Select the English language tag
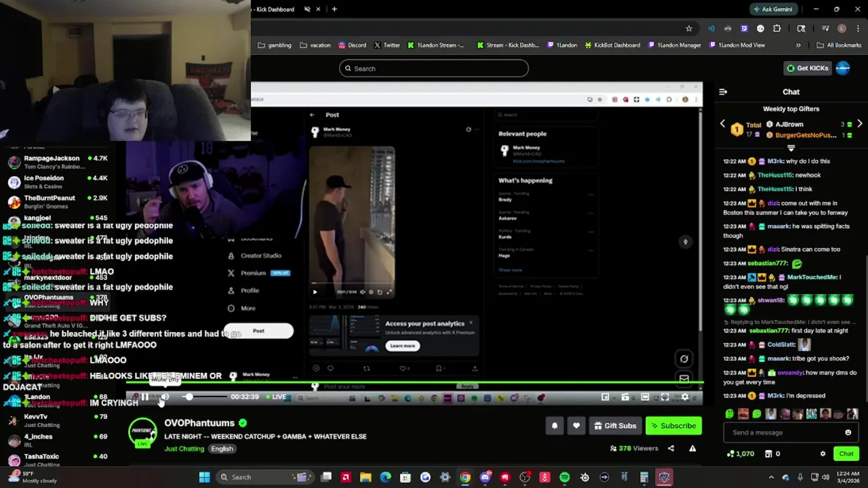This screenshot has width=868, height=488. pos(222,449)
